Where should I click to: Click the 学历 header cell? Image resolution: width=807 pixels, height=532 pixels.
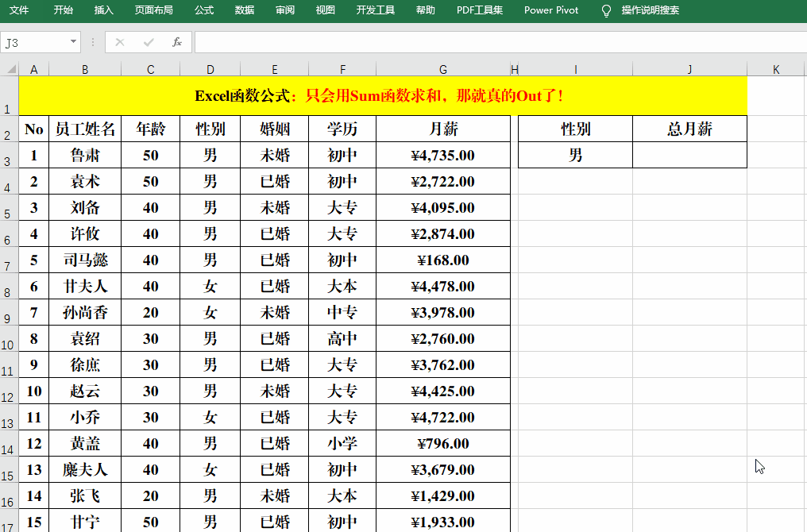coord(342,129)
